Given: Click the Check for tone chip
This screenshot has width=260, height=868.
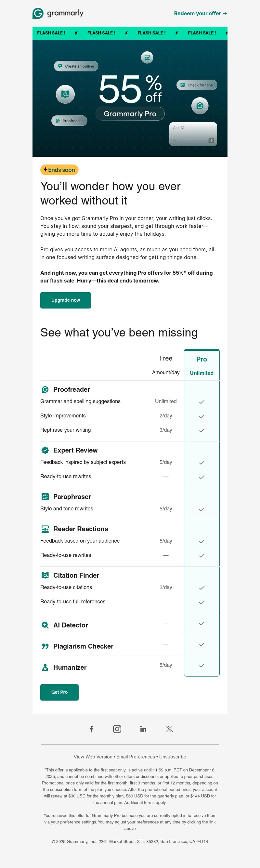Looking at the screenshot, I should 196,85.
